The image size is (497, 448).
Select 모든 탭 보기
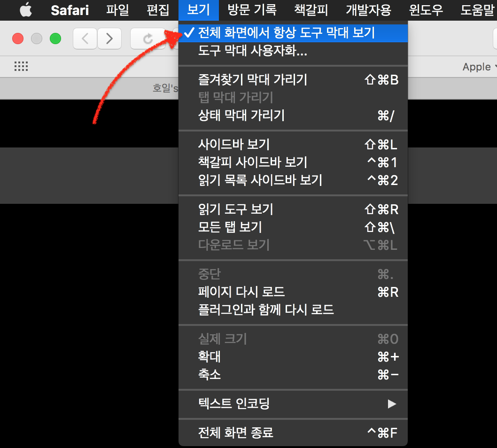pyautogui.click(x=293, y=227)
